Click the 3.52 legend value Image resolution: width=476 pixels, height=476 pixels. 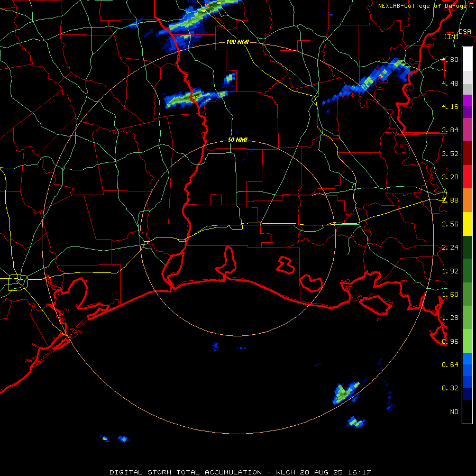click(x=450, y=153)
